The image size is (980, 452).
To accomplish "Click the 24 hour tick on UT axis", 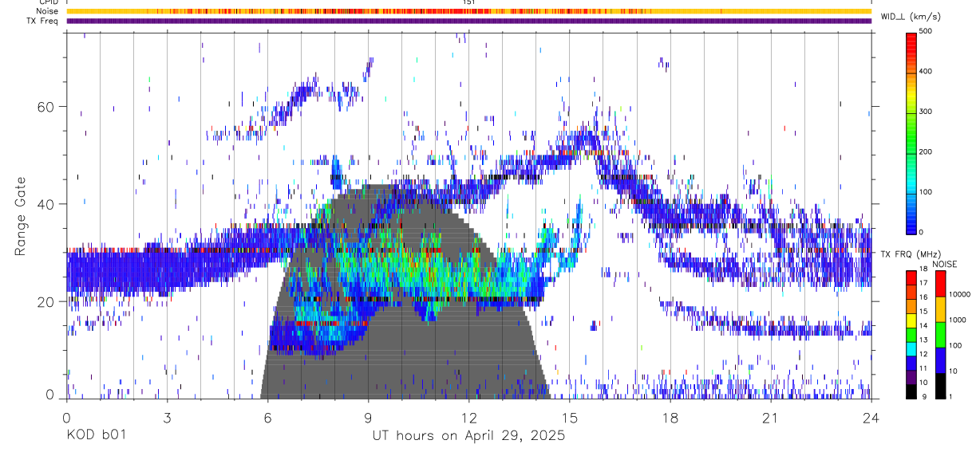I will (871, 417).
